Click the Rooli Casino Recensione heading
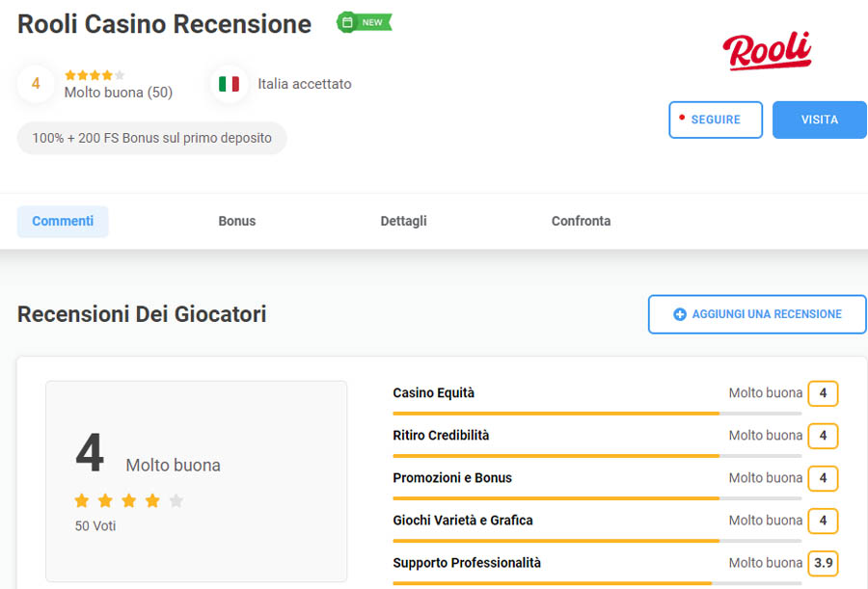 tap(164, 24)
